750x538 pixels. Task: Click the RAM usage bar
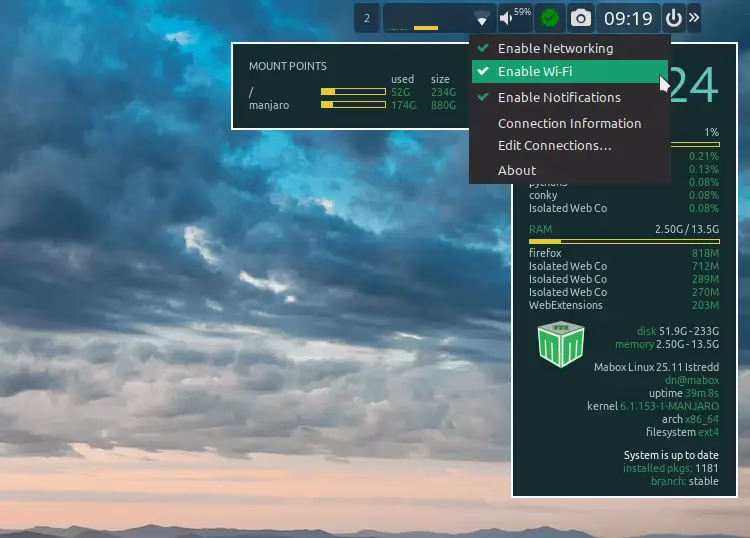pos(623,241)
